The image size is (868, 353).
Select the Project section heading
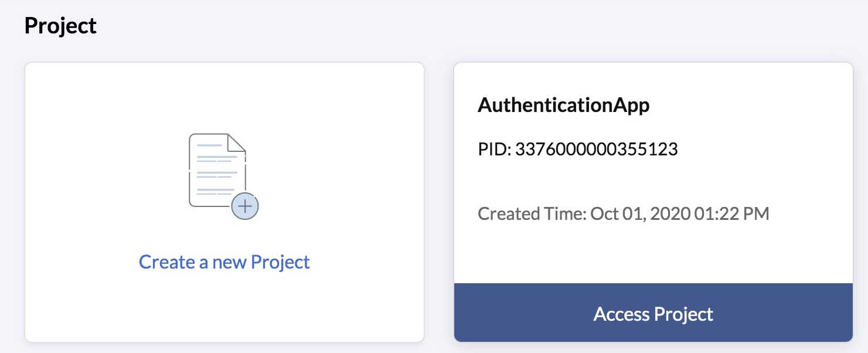pos(60,25)
